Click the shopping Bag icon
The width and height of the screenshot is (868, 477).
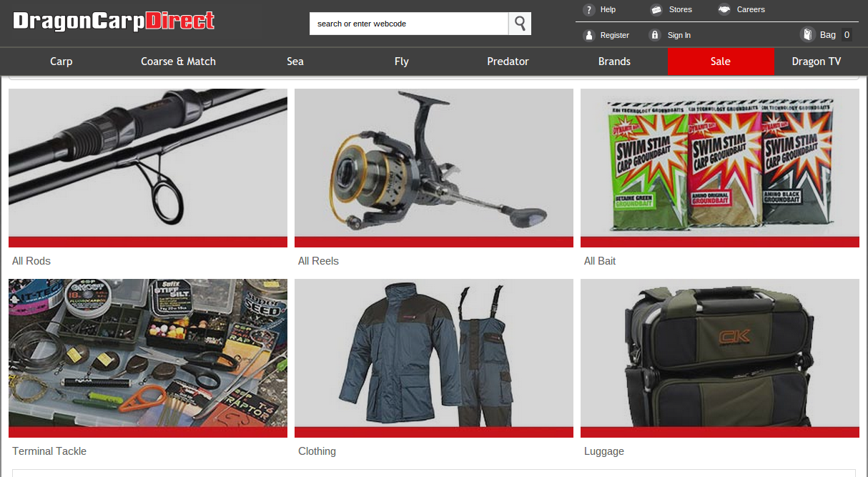pos(807,34)
